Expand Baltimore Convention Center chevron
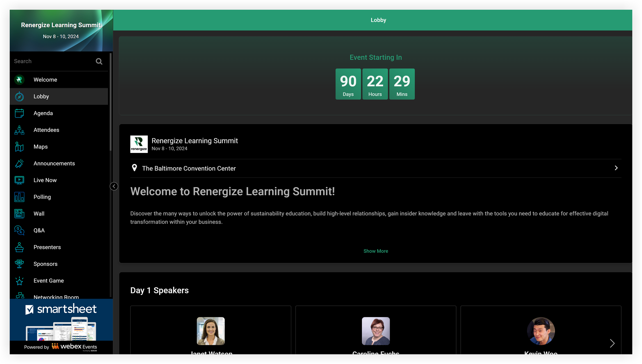 click(616, 168)
